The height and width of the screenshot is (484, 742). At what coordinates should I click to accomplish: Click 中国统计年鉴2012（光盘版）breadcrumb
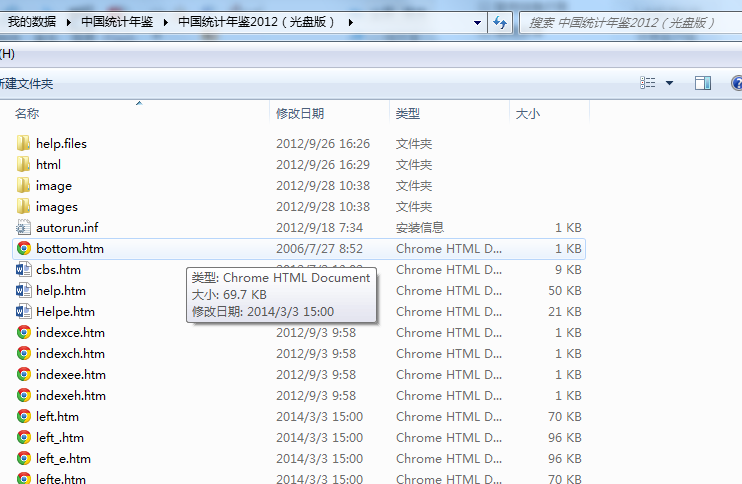pos(256,22)
